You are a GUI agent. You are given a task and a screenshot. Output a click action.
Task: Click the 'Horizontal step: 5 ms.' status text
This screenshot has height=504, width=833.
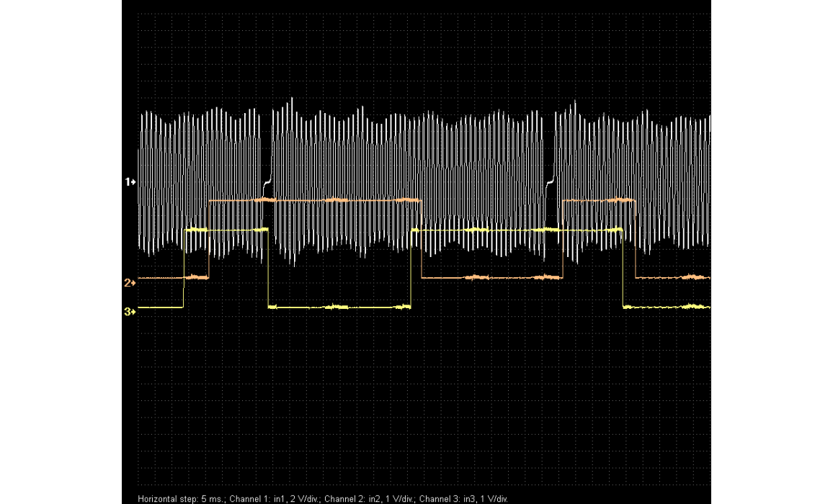tap(181, 498)
